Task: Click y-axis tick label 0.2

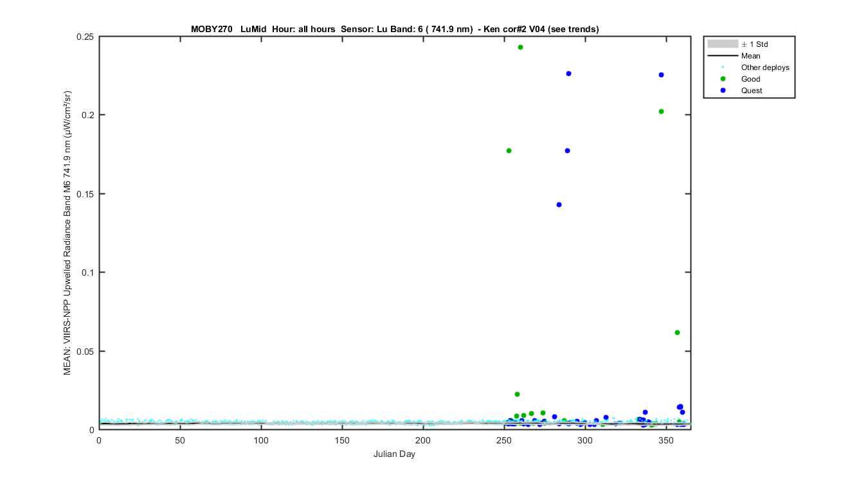Action: (x=89, y=115)
